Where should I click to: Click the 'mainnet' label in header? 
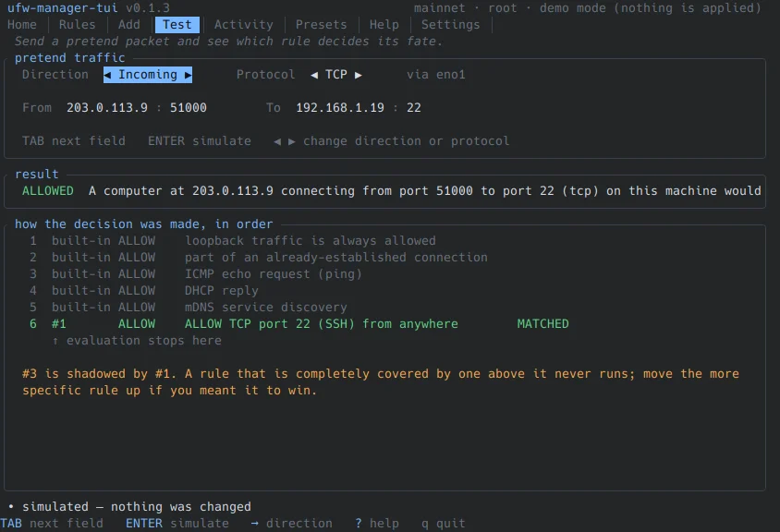tap(440, 8)
